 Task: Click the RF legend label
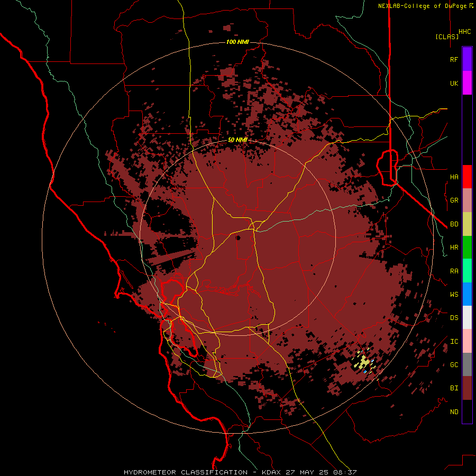pos(454,59)
